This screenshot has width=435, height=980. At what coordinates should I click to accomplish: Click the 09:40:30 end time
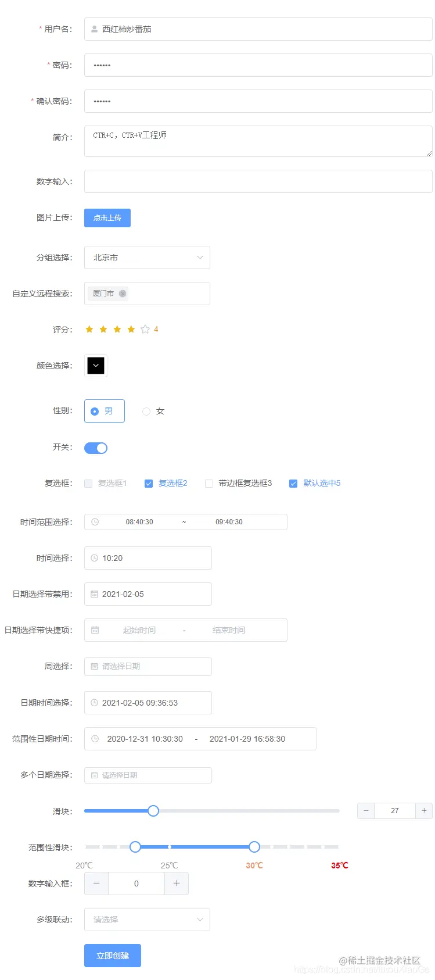pyautogui.click(x=229, y=522)
